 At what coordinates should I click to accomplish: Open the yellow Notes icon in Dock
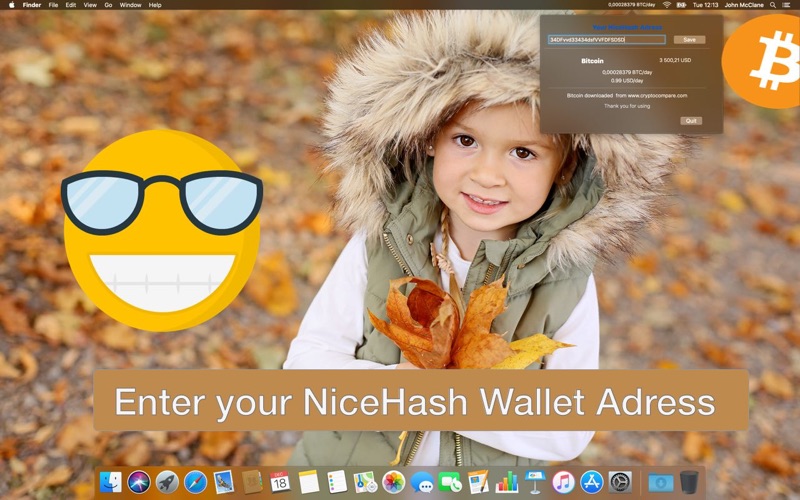click(x=309, y=482)
